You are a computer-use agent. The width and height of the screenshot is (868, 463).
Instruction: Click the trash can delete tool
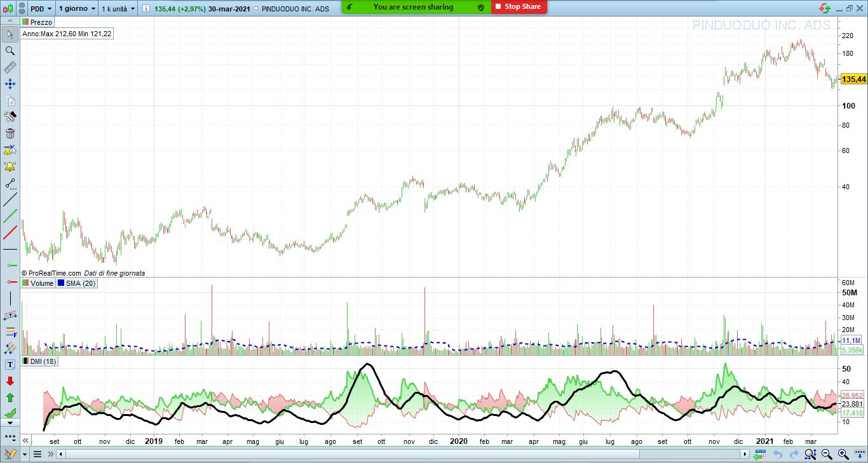(10, 133)
